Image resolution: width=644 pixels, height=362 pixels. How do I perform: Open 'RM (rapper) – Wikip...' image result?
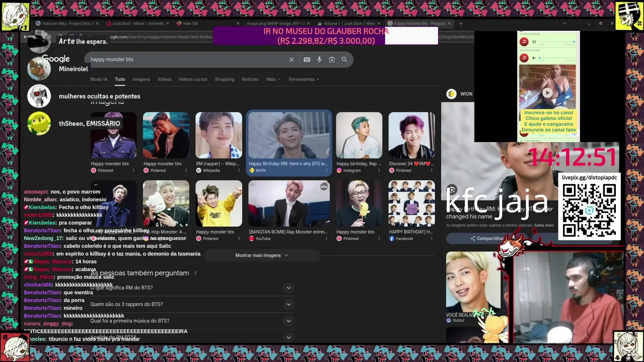(x=218, y=143)
